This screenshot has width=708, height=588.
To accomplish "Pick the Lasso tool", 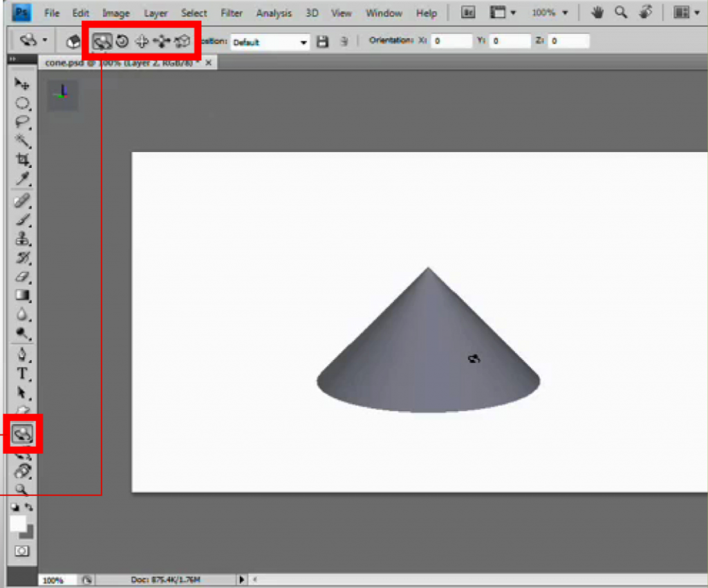I will click(x=21, y=122).
